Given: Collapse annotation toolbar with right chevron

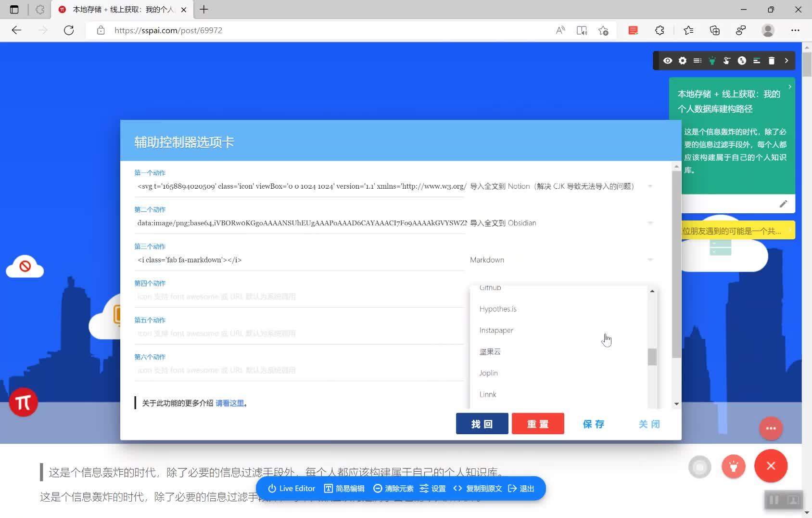Looking at the screenshot, I should point(787,61).
